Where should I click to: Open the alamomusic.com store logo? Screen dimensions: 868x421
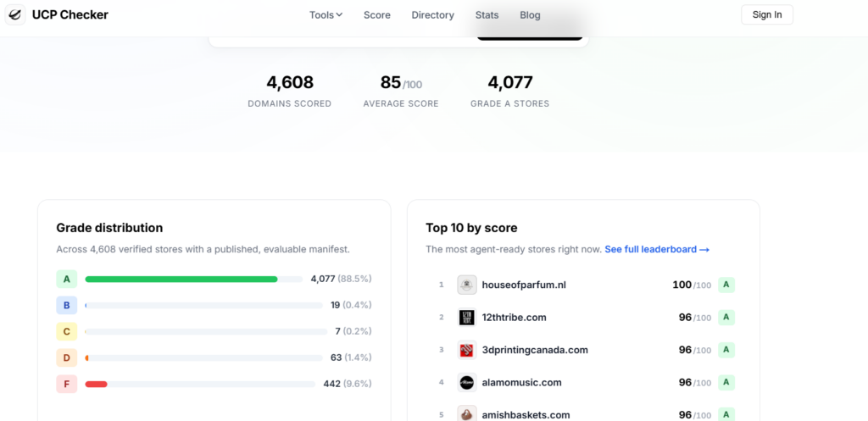pos(467,382)
